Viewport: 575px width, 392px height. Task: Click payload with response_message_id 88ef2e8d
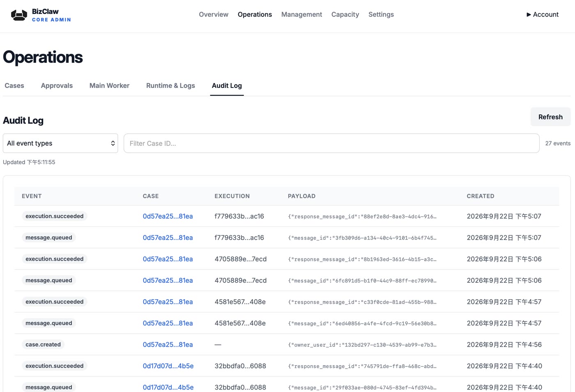coord(362,217)
